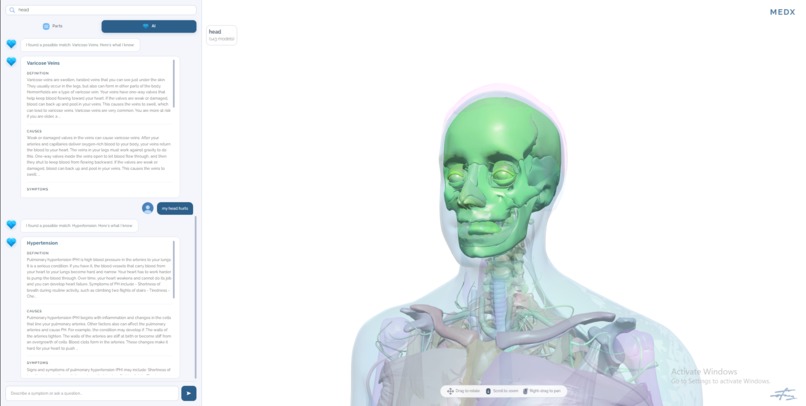Viewport: 806px width, 406px height.
Task: Click the DEFINITION heading in the Hypertension card
Action: click(38, 253)
